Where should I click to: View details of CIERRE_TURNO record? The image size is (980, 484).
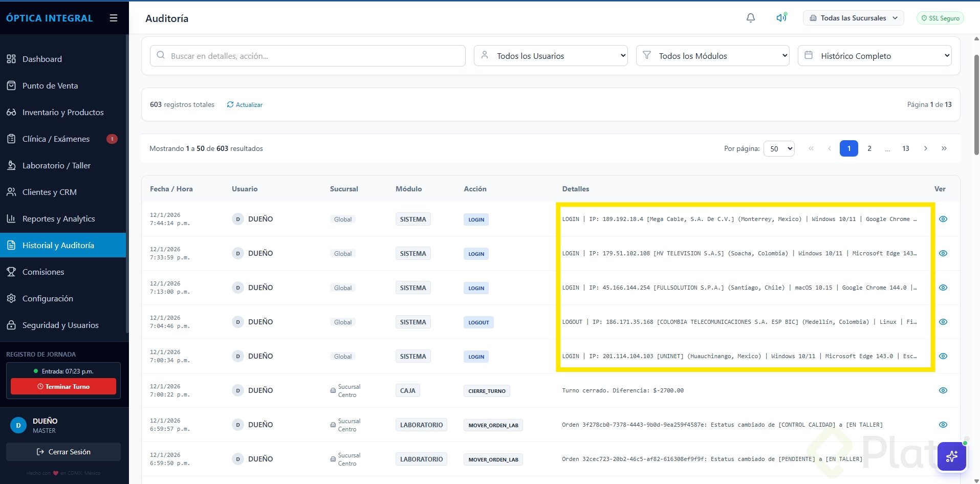(943, 390)
